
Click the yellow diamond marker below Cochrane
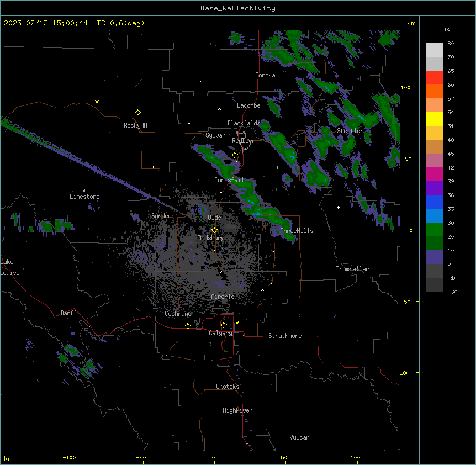click(188, 326)
